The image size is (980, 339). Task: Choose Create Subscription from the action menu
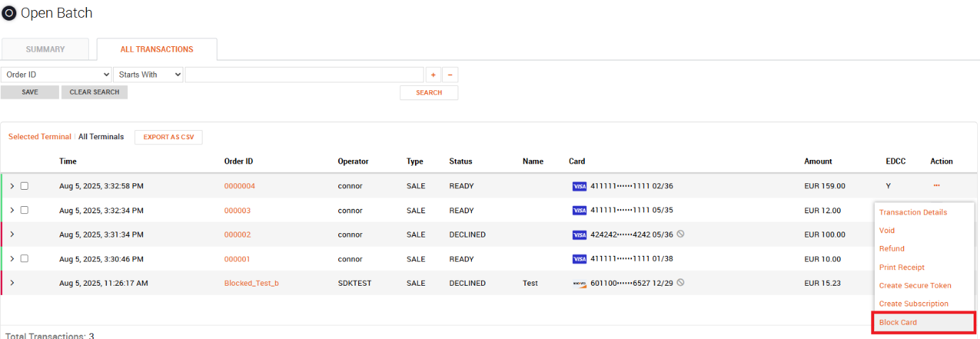(914, 304)
